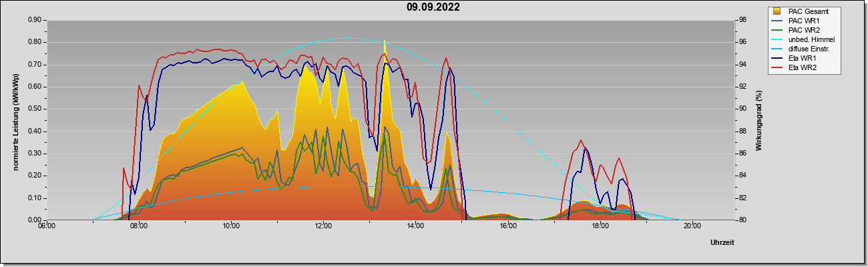The image size is (868, 267).
Task: Click the chart title 09.09.2022
Action: point(433,8)
